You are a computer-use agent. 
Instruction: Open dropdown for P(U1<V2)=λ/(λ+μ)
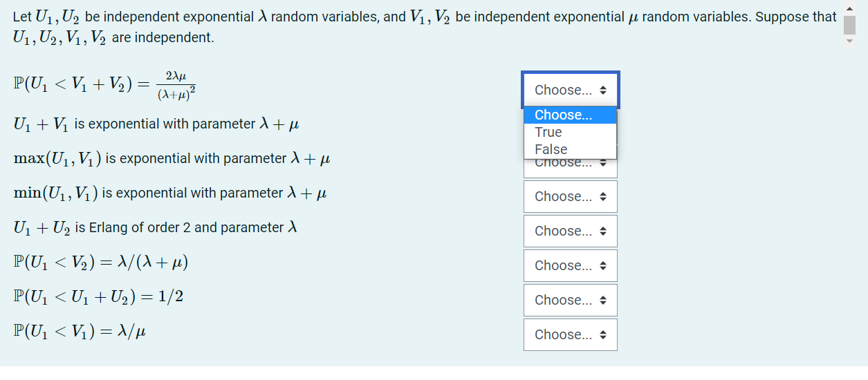click(x=571, y=265)
